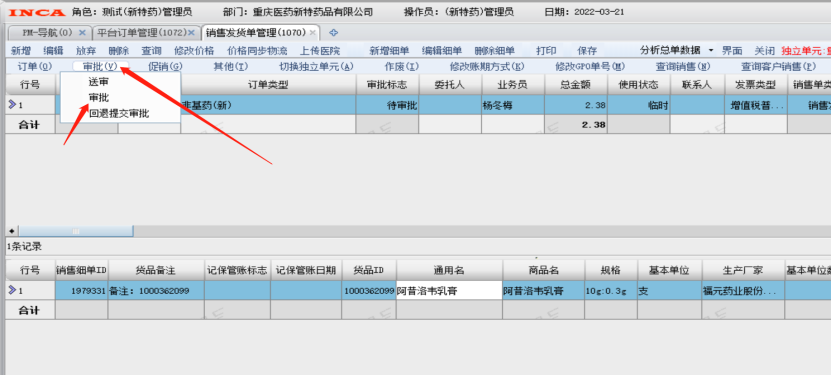Viewport: 831px width, 375px height.
Task: Choose 送审 from the approval menu
Action: 99,82
